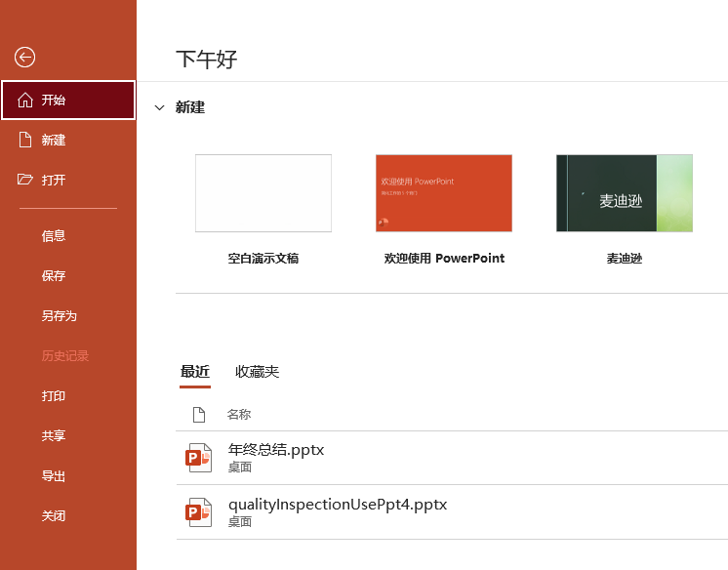
Task: Choose 保存 from the sidebar
Action: [68, 276]
